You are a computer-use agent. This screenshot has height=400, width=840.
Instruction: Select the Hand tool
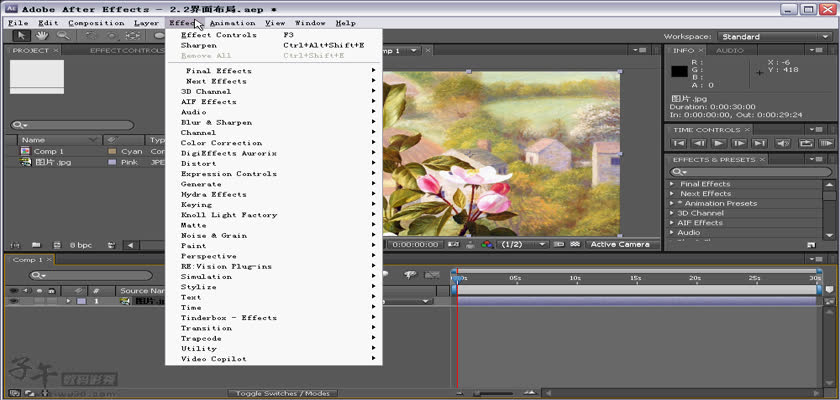pyautogui.click(x=42, y=36)
